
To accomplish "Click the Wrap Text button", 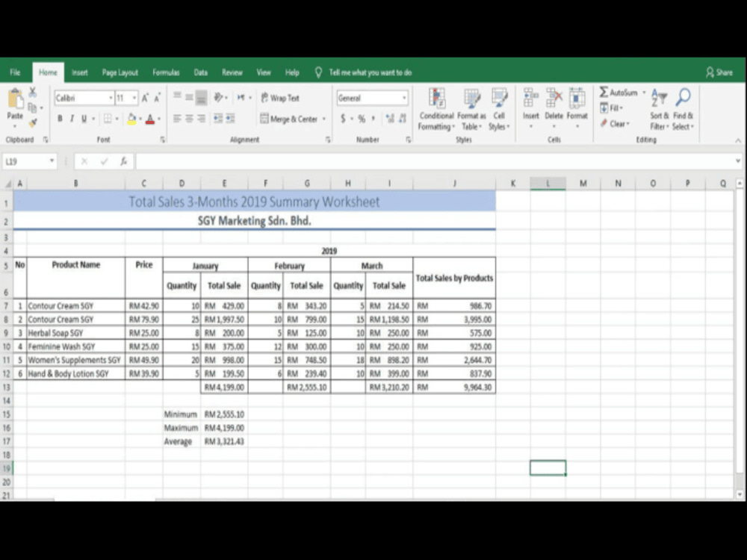I will pyautogui.click(x=280, y=98).
